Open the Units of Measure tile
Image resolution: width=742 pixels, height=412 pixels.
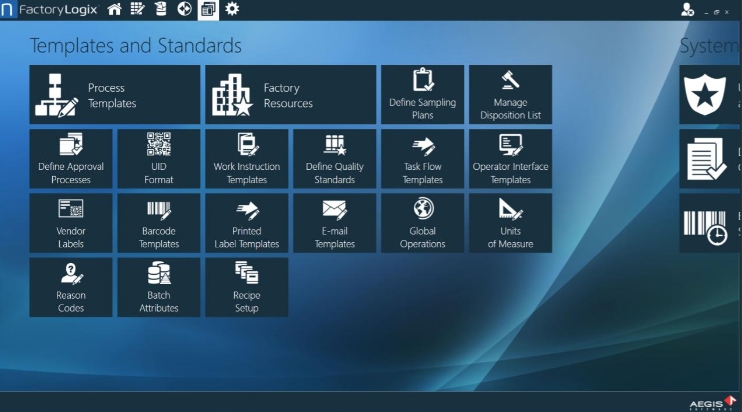511,223
